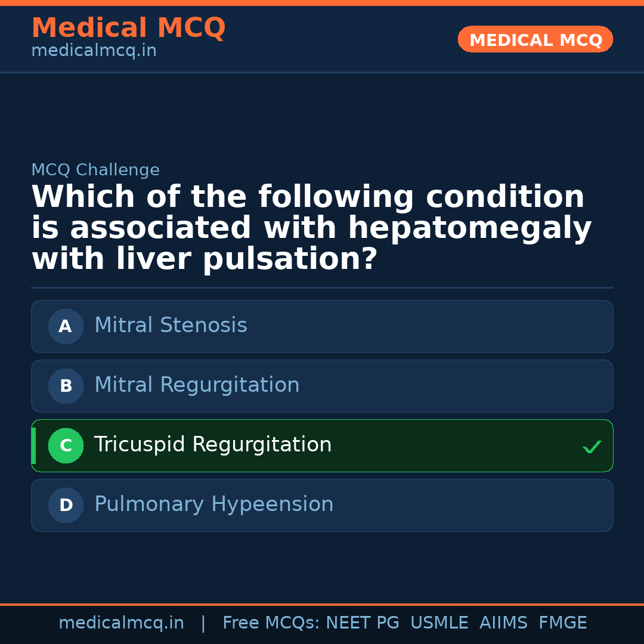Choose the Mitral Regurgitation answer text
Viewport: 644px width, 644px height.
tap(197, 385)
